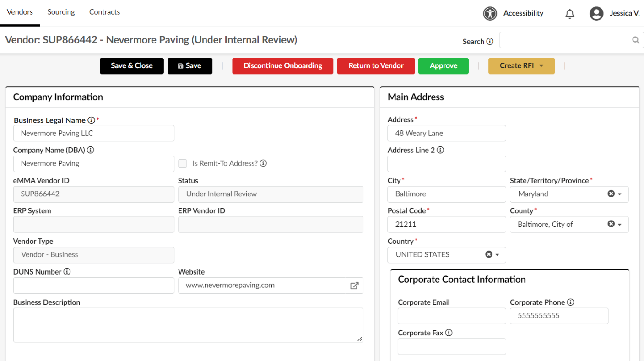Click info icon beside Business Legal Name

[x=91, y=120]
